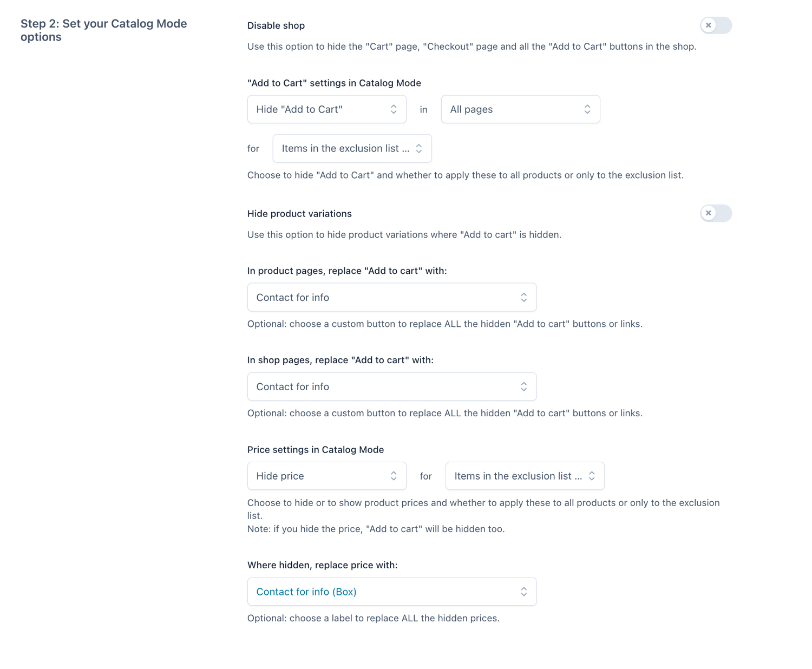812x669 pixels.
Task: Open product pages Contact for info dropdown
Action: point(391,297)
